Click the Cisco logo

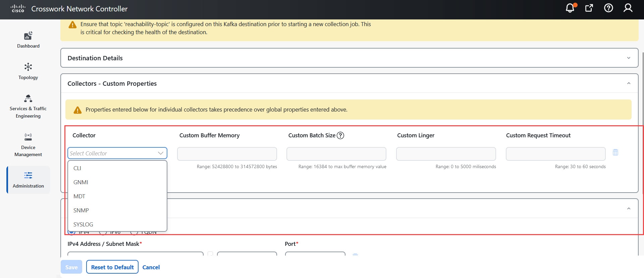pyautogui.click(x=18, y=8)
